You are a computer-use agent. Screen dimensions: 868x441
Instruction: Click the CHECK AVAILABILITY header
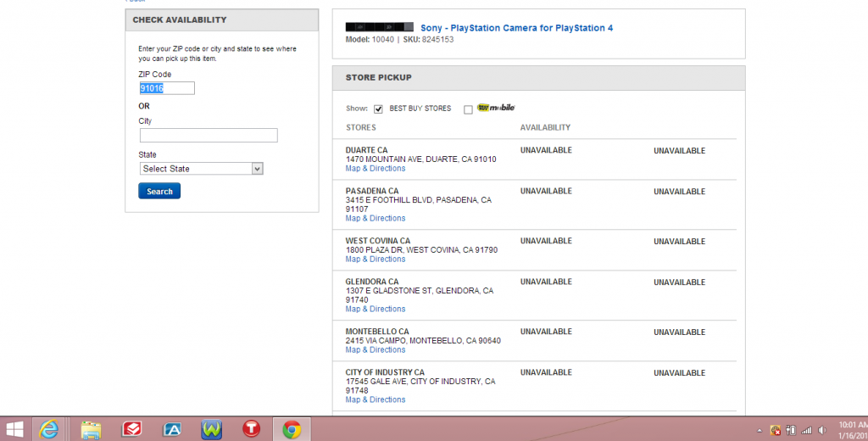180,20
